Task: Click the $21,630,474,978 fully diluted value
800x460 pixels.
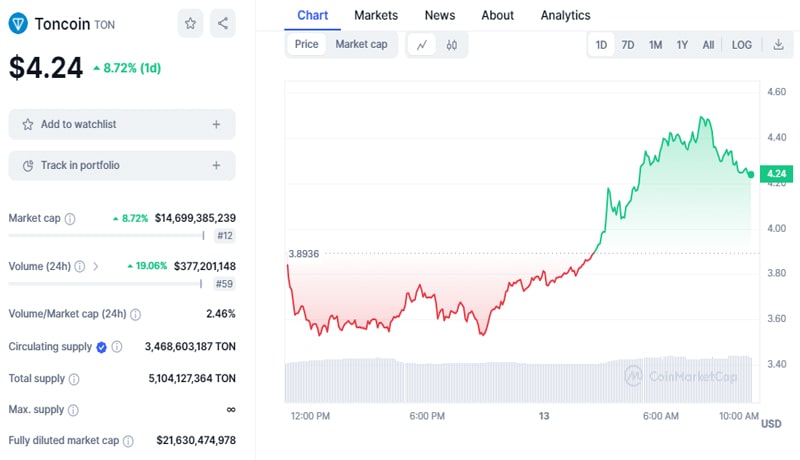Action: [196, 440]
